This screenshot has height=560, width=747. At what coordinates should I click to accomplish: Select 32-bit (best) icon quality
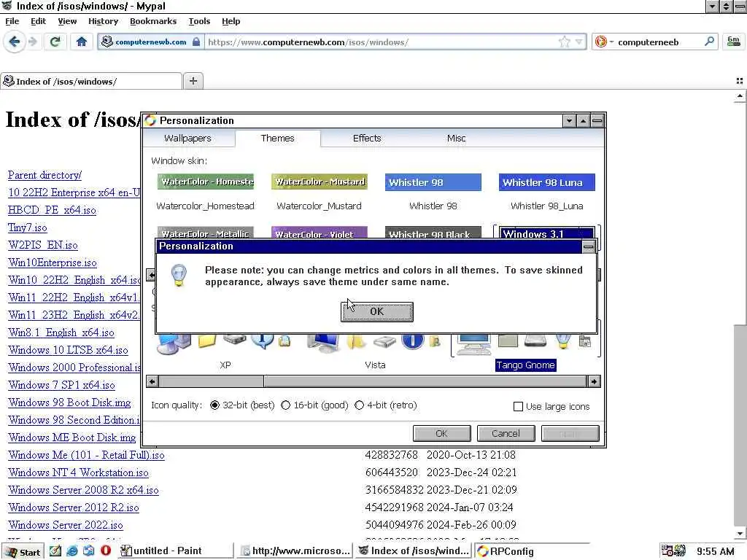215,405
